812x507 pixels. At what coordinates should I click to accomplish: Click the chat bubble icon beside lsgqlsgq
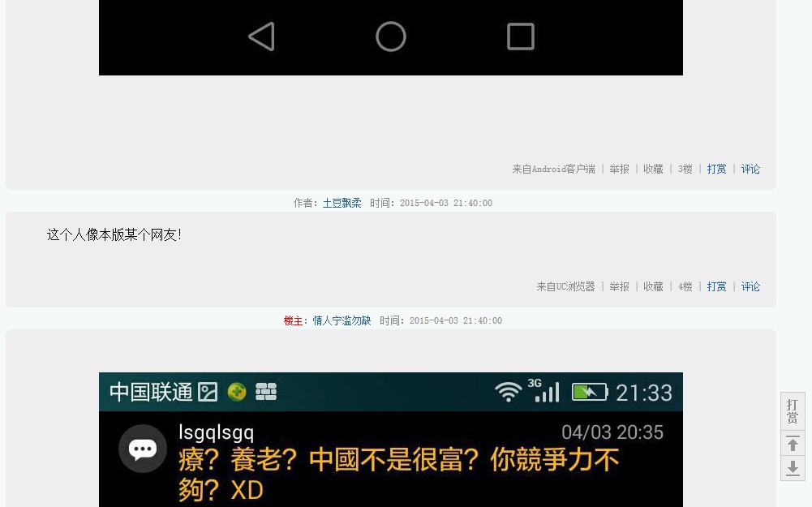(143, 449)
